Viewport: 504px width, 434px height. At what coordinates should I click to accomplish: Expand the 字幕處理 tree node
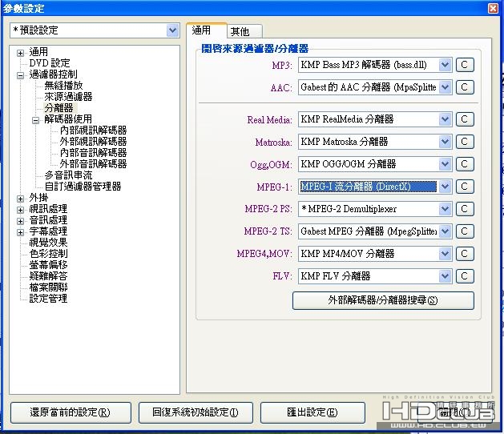[20, 232]
